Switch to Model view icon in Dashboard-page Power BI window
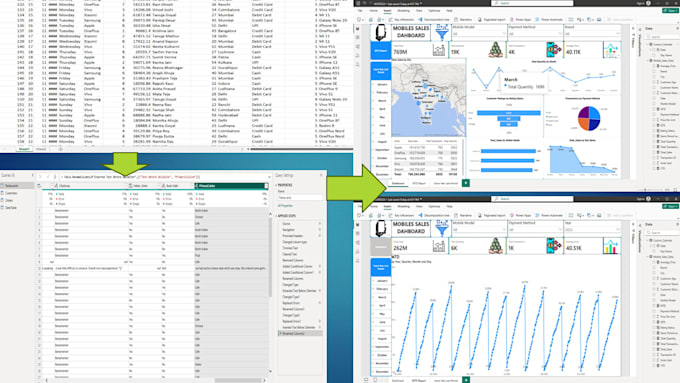 [358, 46]
